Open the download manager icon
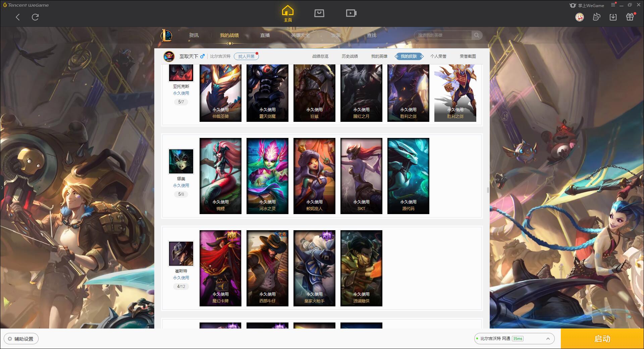 click(x=613, y=17)
